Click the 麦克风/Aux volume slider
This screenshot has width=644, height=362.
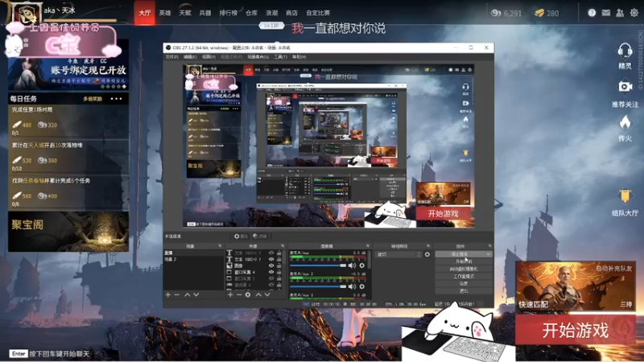point(318,265)
